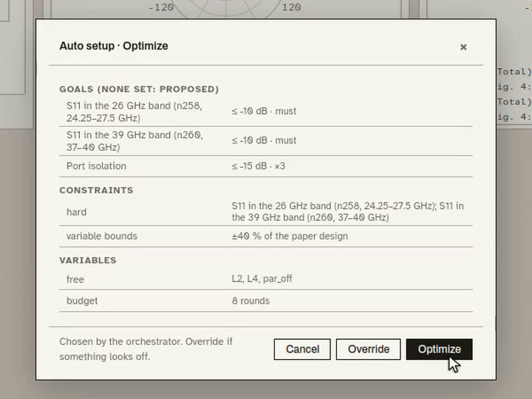Click the Variables section heading
This screenshot has width=532, height=399.
tap(88, 260)
